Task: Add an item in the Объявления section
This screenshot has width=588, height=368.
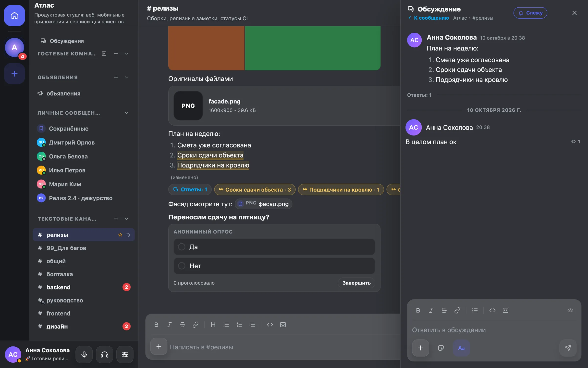Action: (x=116, y=77)
